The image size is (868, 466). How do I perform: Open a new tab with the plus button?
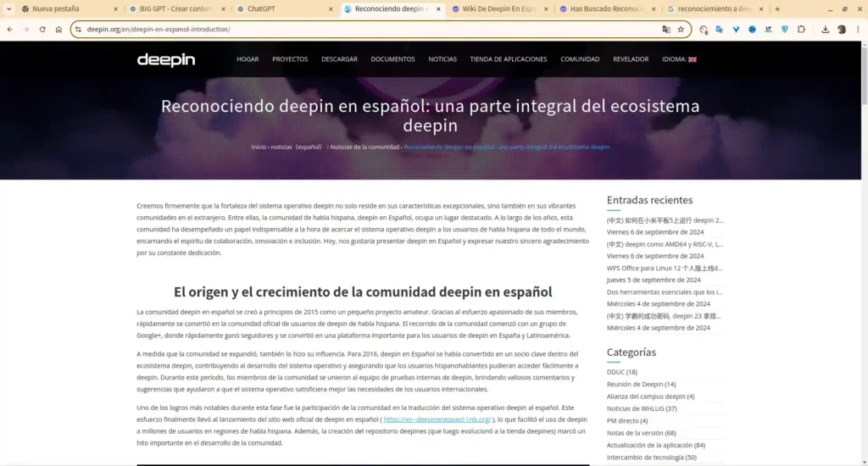[x=777, y=8]
